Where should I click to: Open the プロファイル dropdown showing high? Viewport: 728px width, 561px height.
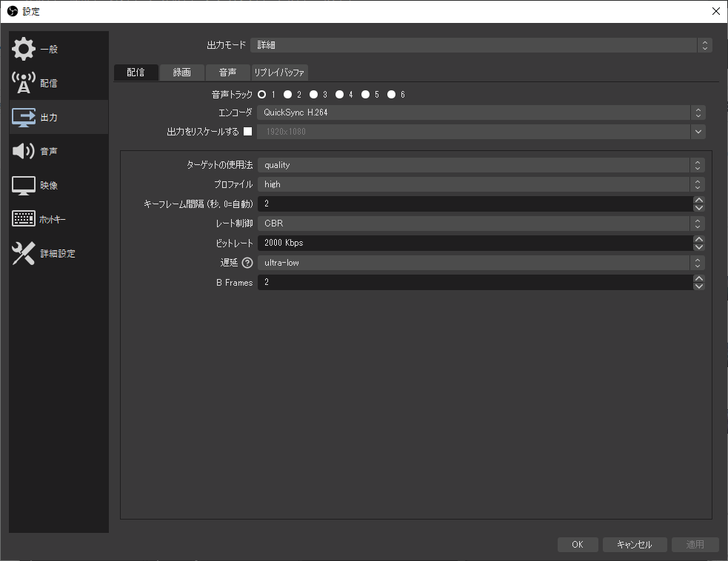(481, 184)
